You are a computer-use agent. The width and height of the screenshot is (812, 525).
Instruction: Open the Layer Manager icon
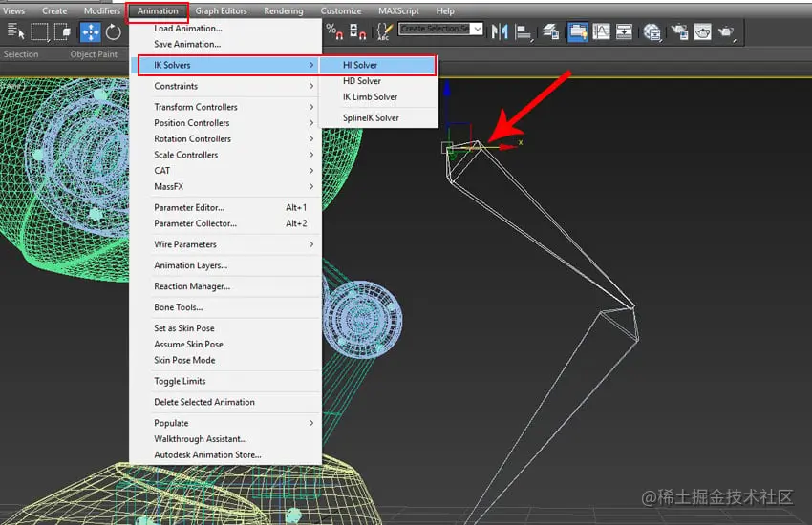pos(551,32)
